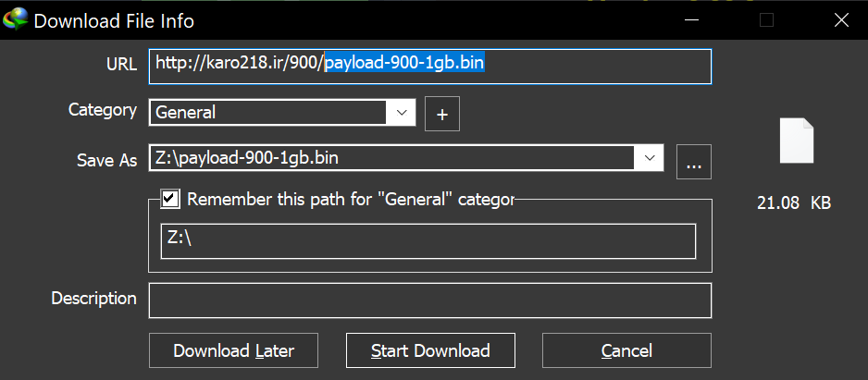868x380 pixels.
Task: Open the browse folder ellipsis button
Action: [694, 162]
